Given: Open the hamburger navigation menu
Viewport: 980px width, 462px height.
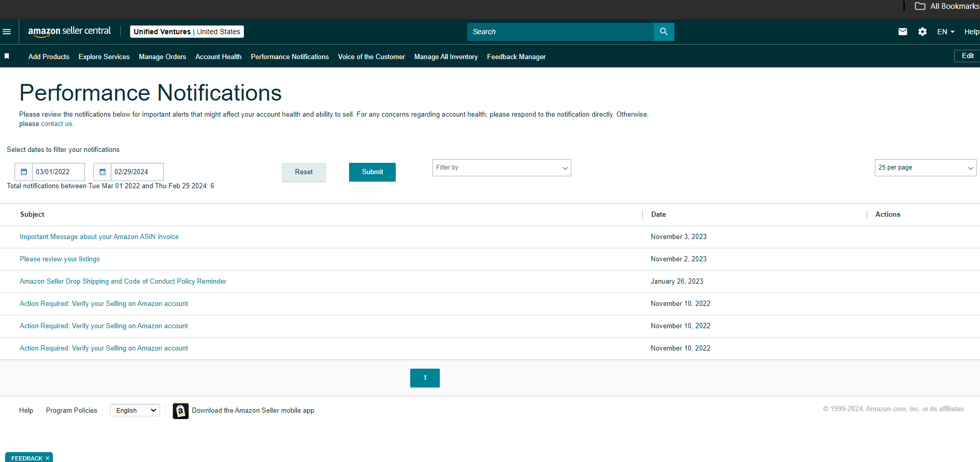Looking at the screenshot, I should [7, 32].
